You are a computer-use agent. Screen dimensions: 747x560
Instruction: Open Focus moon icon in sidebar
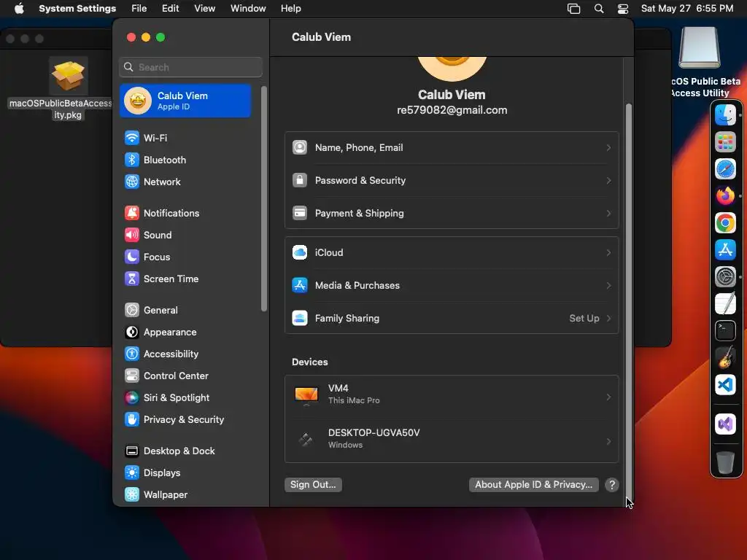(x=132, y=257)
